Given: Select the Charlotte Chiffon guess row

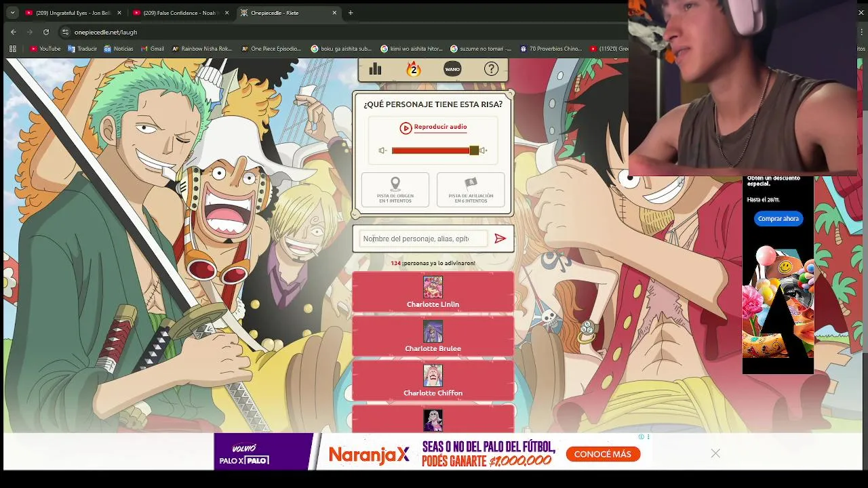Looking at the screenshot, I should click(x=433, y=380).
